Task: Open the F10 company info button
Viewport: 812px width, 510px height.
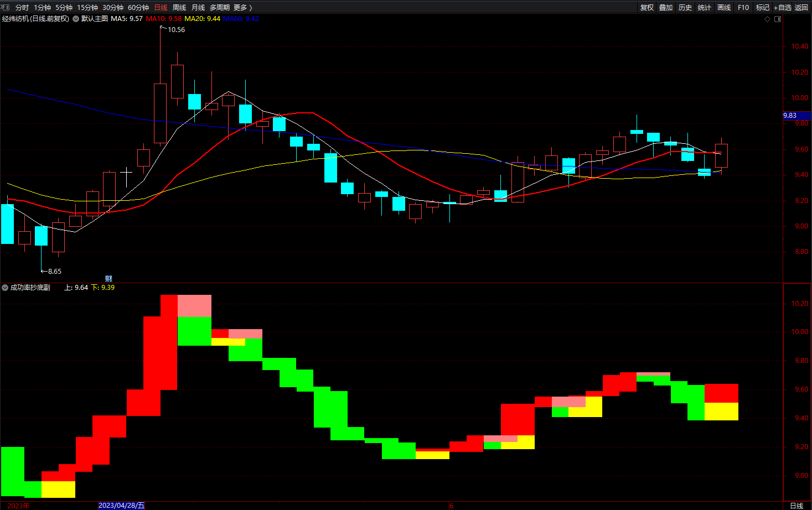Action: pos(743,7)
